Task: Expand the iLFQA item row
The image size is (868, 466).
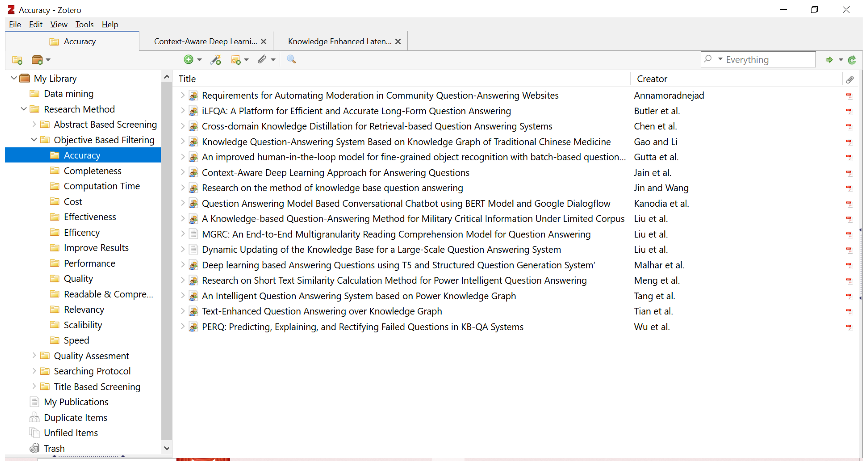Action: 183,111
